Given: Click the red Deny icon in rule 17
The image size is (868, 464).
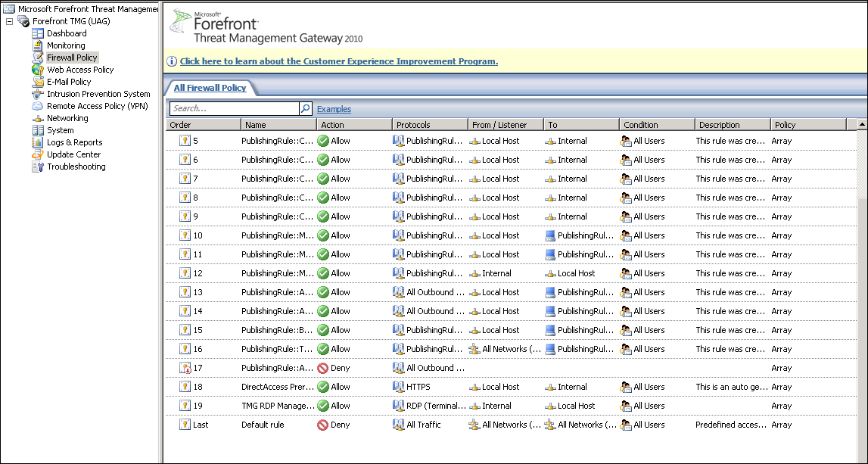Looking at the screenshot, I should tap(323, 368).
